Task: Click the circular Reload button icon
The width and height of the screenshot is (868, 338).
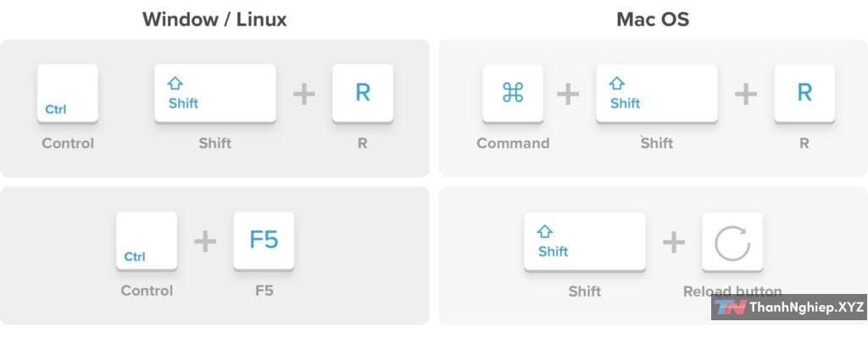Action: click(x=732, y=242)
